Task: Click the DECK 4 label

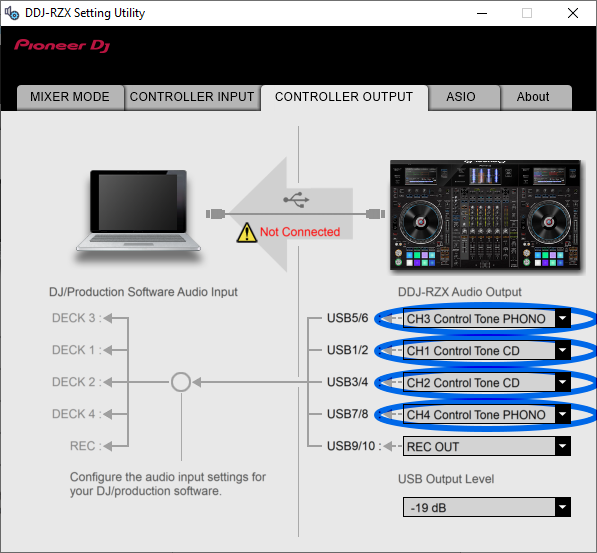Action: click(77, 414)
